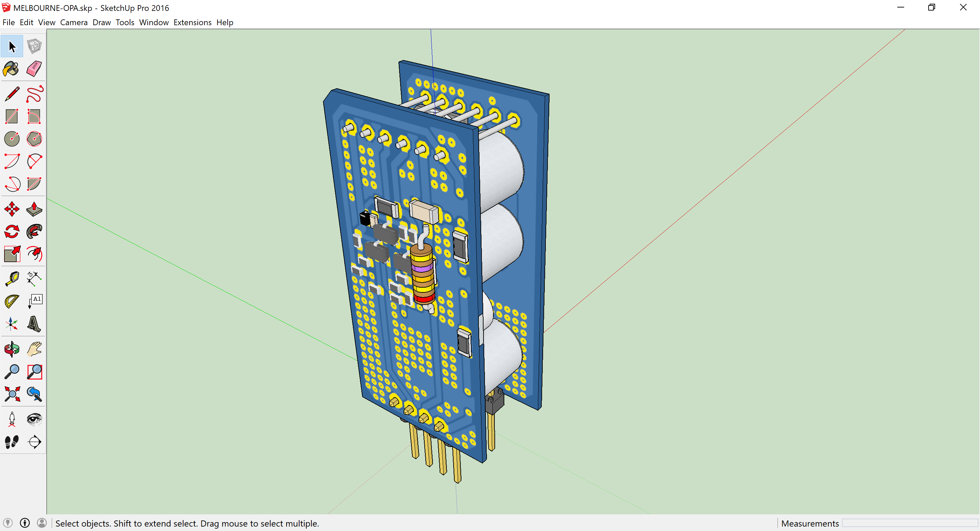
Task: Restore down the SketchUp window
Action: coord(932,7)
